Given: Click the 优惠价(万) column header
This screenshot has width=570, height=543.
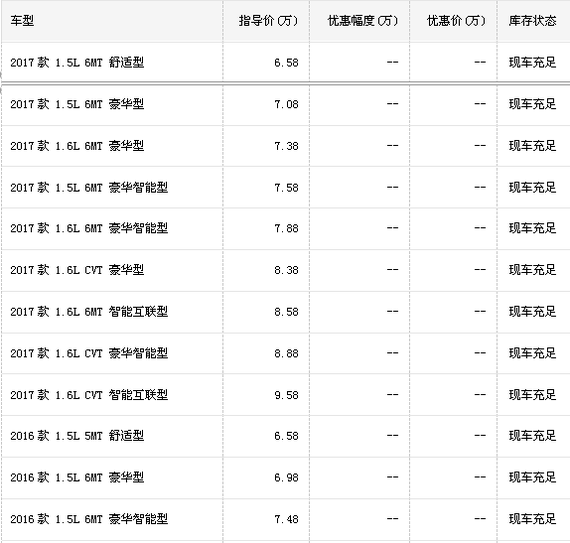Looking at the screenshot, I should (x=456, y=21).
